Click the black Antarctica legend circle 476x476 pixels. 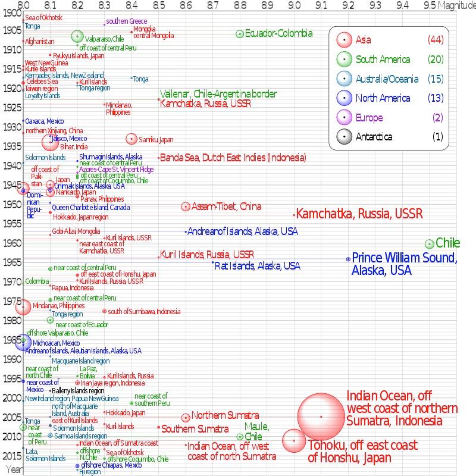[x=345, y=137]
